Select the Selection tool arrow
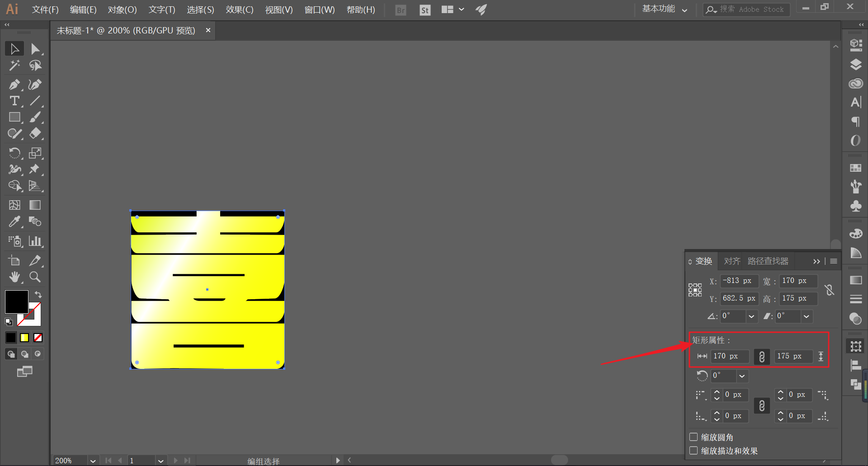 click(x=14, y=48)
